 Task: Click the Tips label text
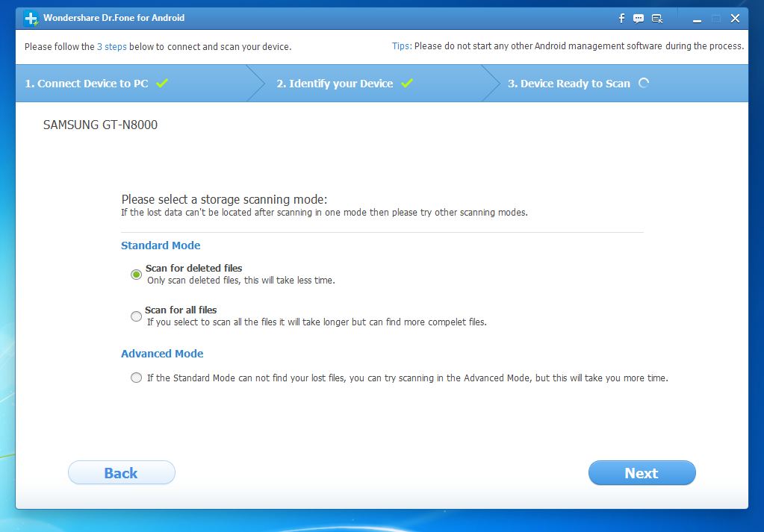click(x=402, y=46)
